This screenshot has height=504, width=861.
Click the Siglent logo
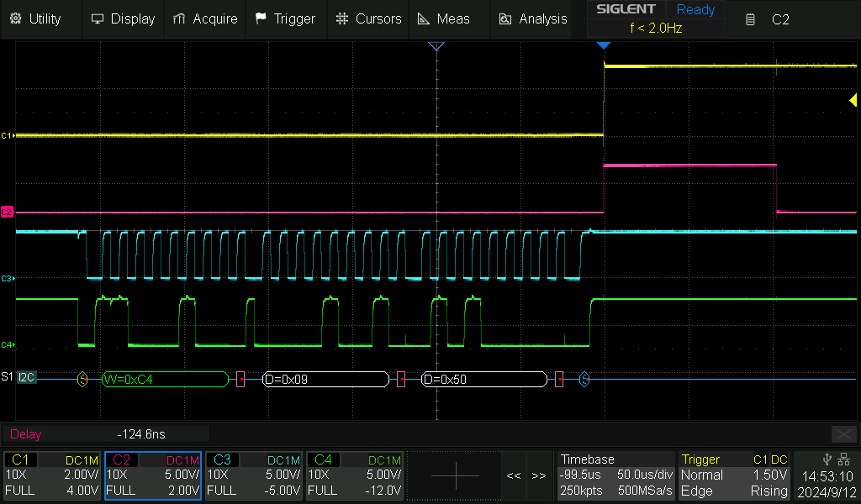pos(626,10)
